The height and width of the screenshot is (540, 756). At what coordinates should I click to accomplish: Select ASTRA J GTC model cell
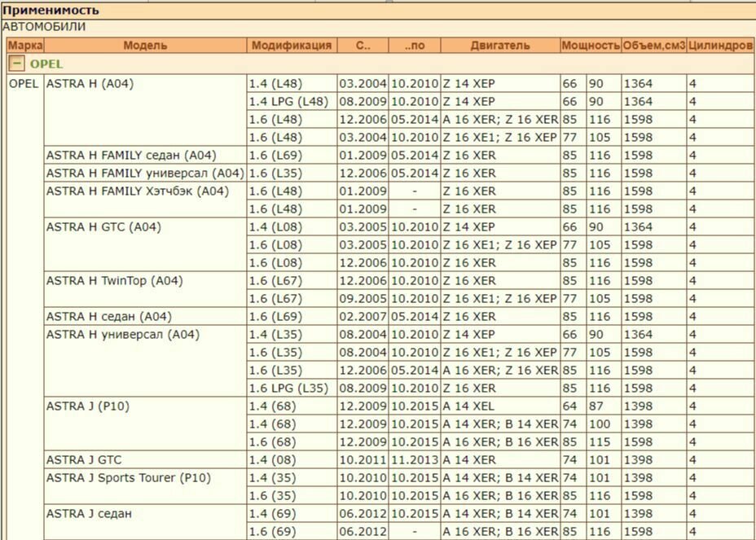point(145,460)
